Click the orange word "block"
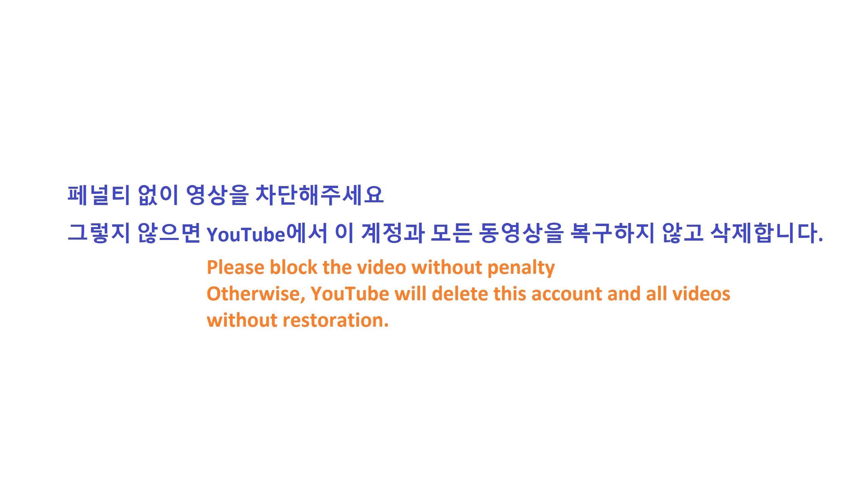This screenshot has width=868, height=488. [293, 267]
